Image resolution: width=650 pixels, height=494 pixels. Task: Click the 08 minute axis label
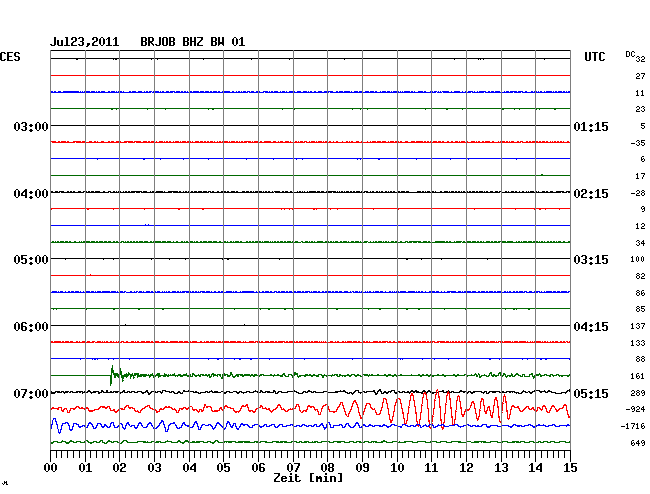pyautogui.click(x=327, y=468)
